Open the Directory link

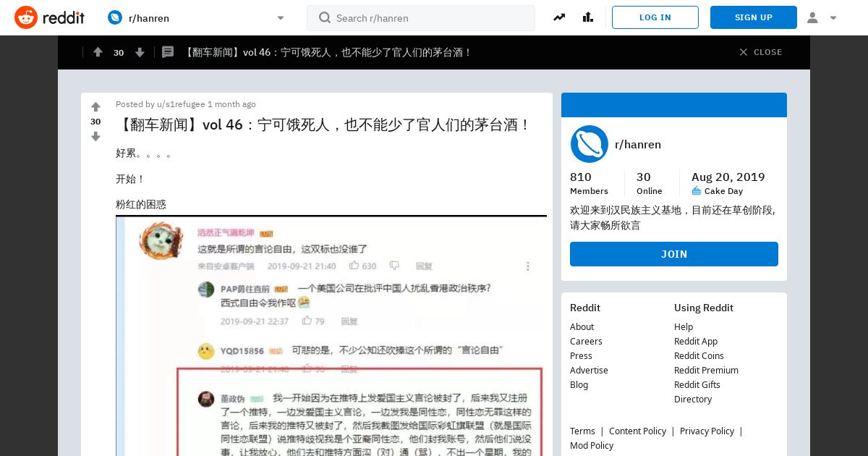tap(693, 399)
